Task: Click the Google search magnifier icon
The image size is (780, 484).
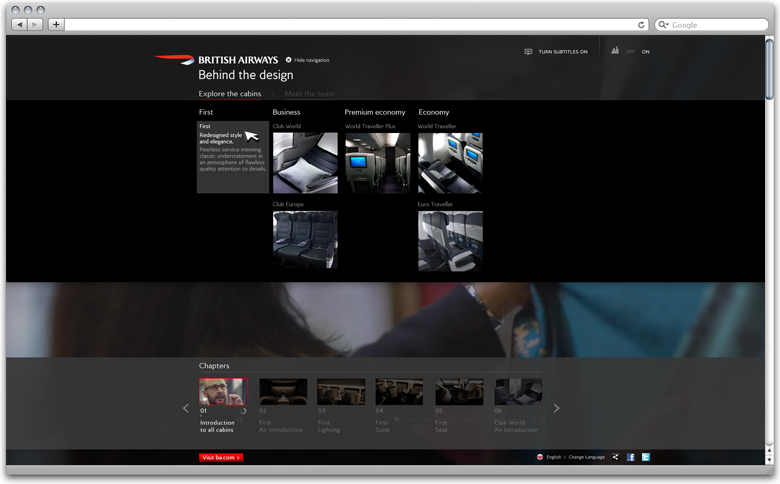Action: 663,24
